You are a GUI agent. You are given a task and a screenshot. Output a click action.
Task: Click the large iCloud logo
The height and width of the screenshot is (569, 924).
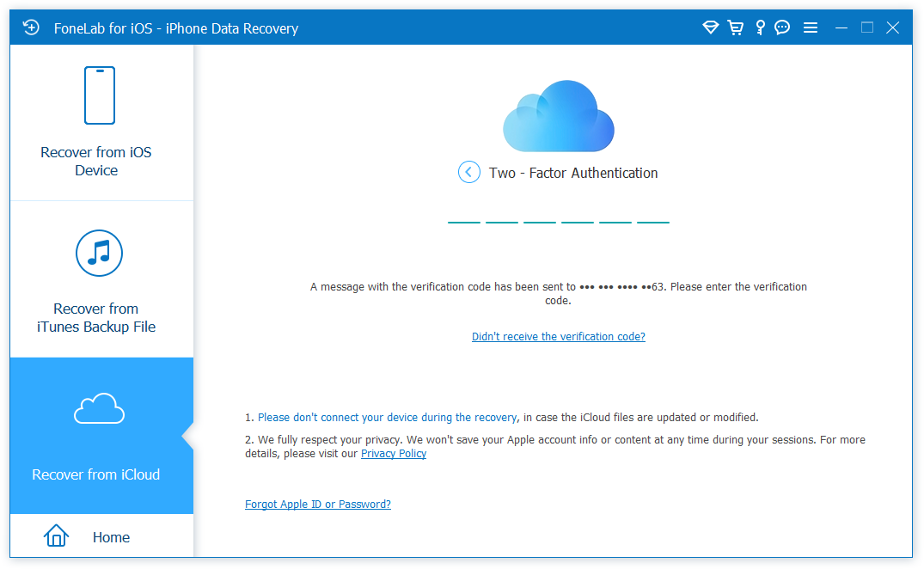click(x=558, y=116)
